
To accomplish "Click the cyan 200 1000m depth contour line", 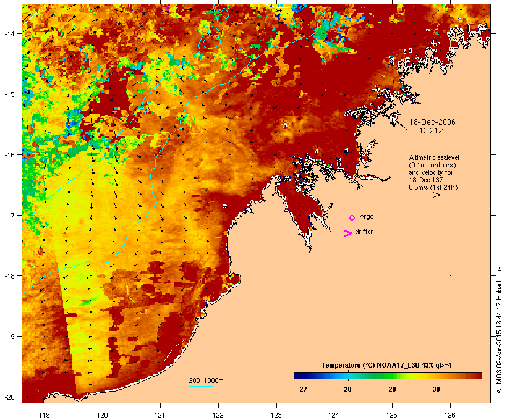I will [200, 386].
